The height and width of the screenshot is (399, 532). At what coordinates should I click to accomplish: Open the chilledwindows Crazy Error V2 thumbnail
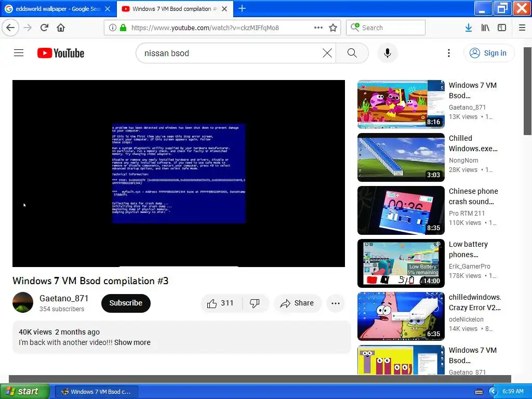(x=401, y=316)
